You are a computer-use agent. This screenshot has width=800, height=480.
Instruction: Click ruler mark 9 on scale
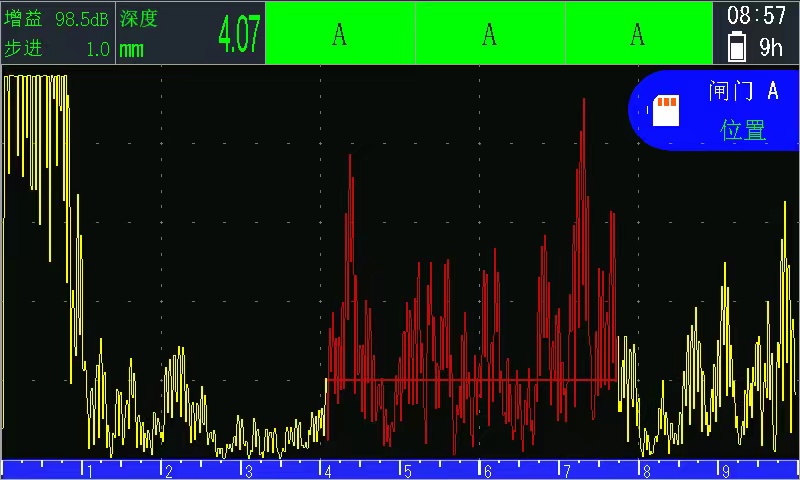click(x=724, y=470)
